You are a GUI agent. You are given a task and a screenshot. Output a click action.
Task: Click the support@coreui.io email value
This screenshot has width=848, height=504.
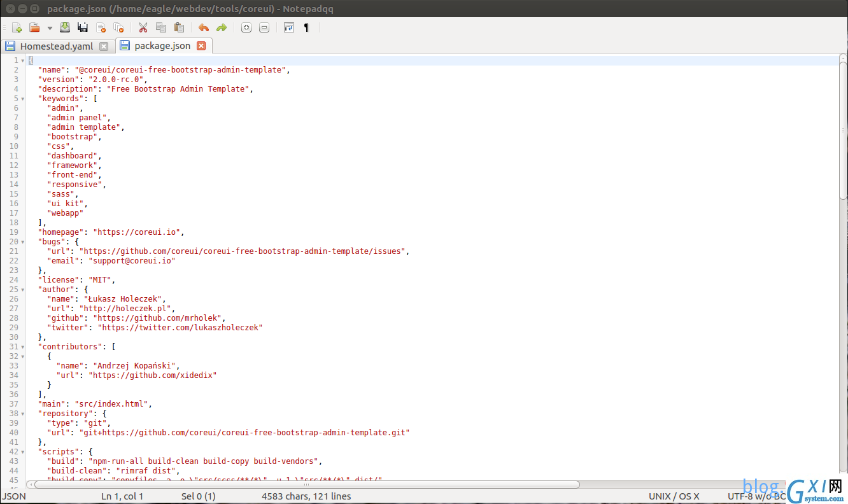pyautogui.click(x=132, y=261)
